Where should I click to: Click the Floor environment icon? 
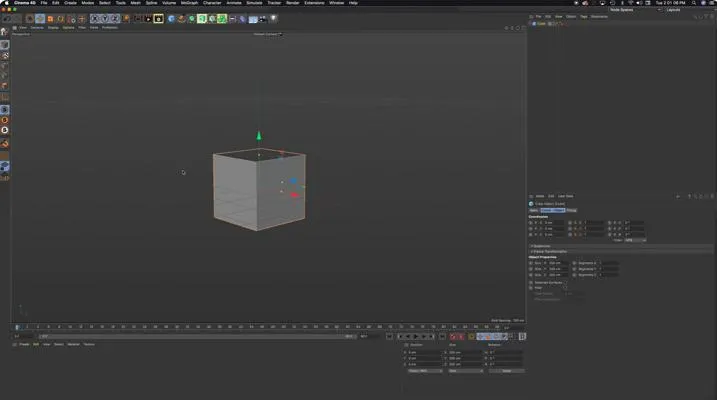pos(252,19)
